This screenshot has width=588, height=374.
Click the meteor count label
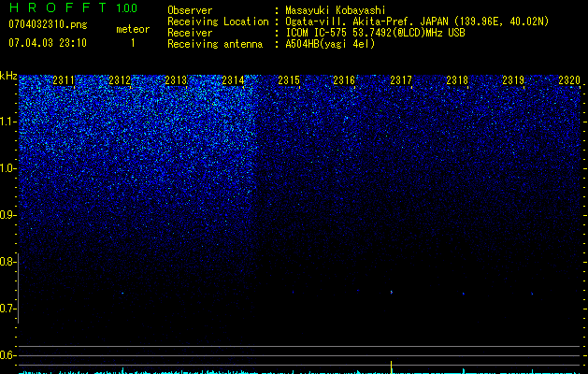[133, 29]
